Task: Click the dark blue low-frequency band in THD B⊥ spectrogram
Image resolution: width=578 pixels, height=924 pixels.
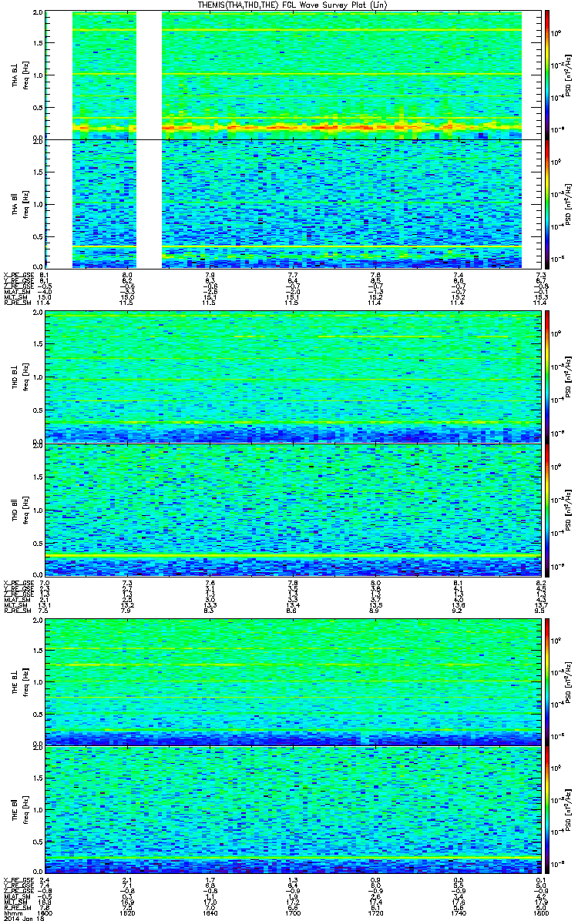Action: tap(293, 434)
